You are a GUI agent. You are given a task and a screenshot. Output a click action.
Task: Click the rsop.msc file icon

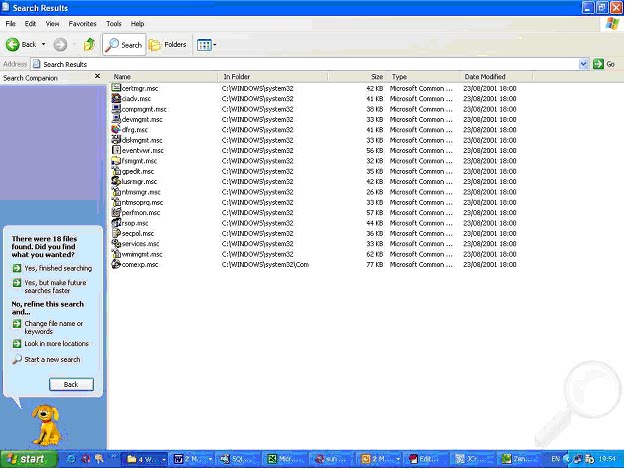[116, 222]
